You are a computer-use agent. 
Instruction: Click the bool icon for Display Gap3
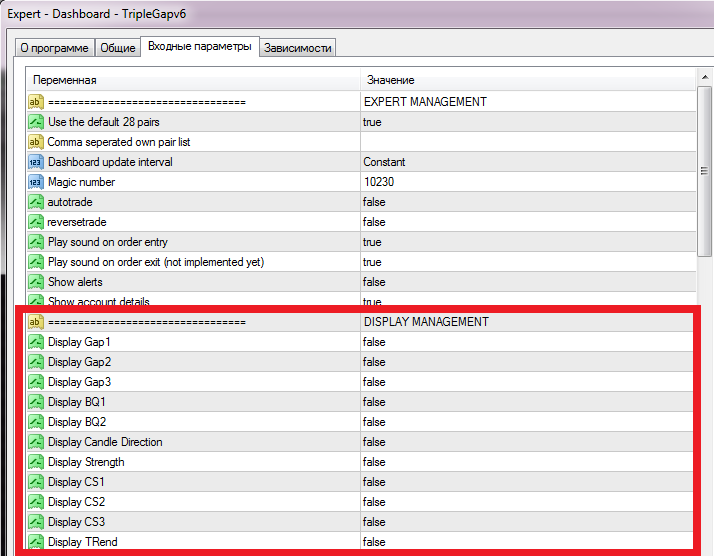(x=36, y=382)
